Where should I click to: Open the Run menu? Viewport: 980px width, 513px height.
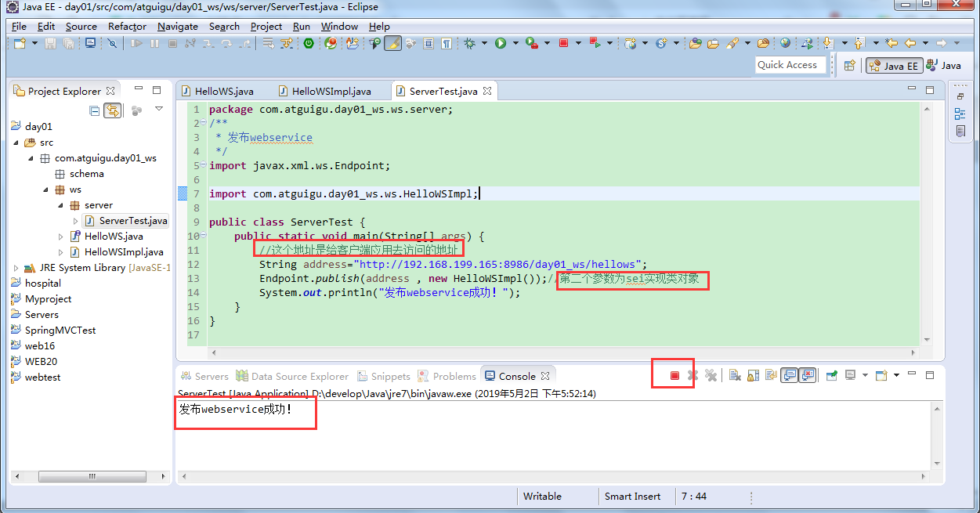click(302, 26)
